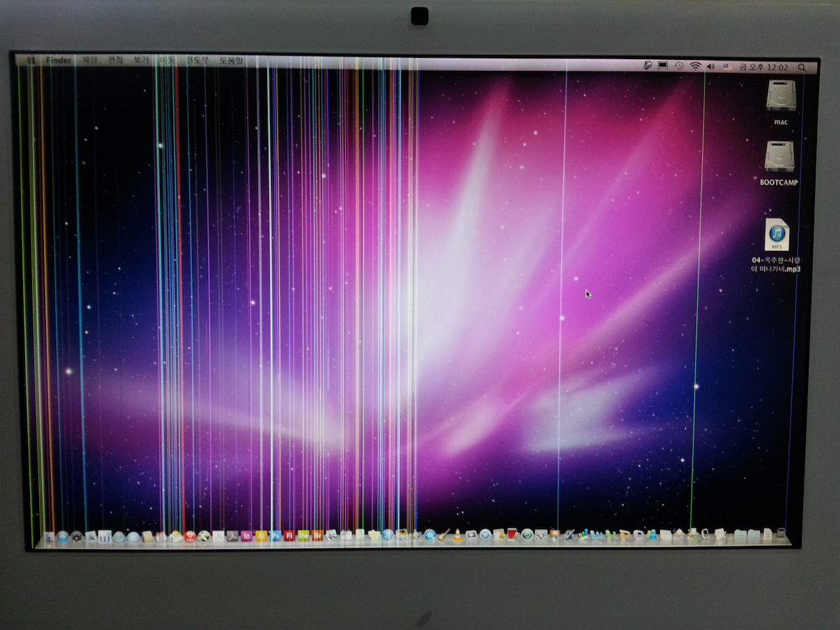Launch GarageBand guitar icon in dock
Screen dimensions: 840x630
444,535
